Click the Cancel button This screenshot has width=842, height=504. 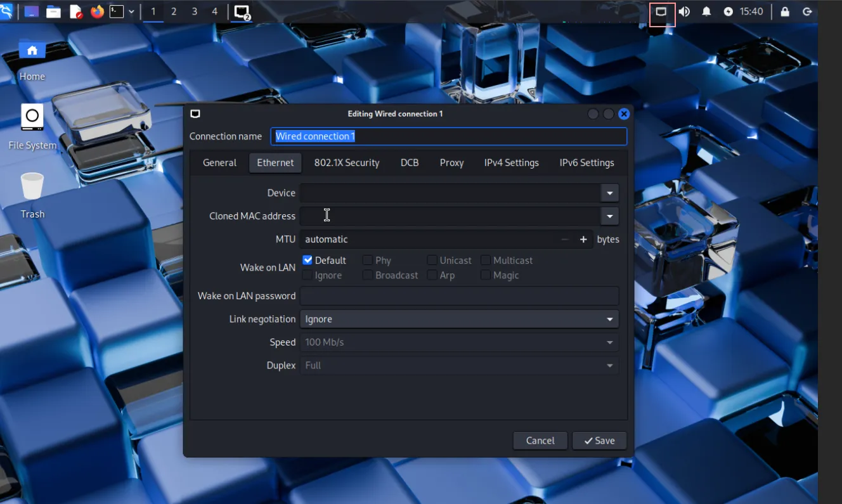click(540, 441)
